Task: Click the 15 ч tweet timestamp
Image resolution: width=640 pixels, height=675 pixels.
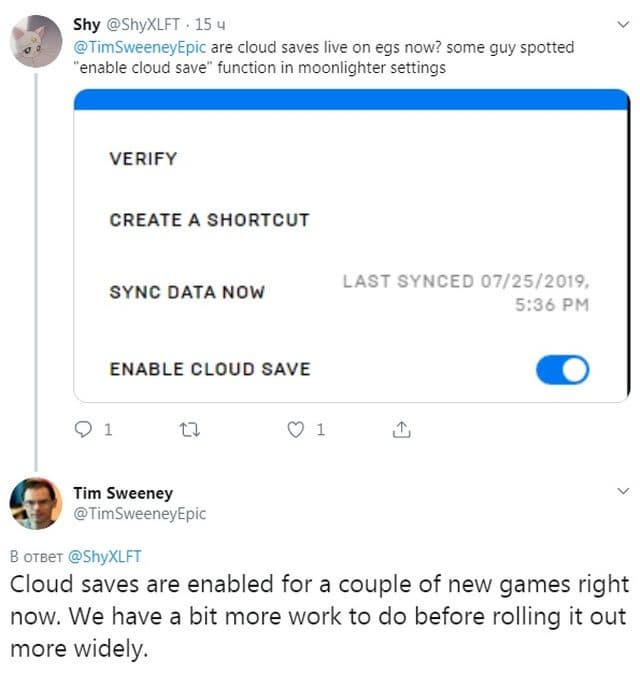Action: click(211, 25)
